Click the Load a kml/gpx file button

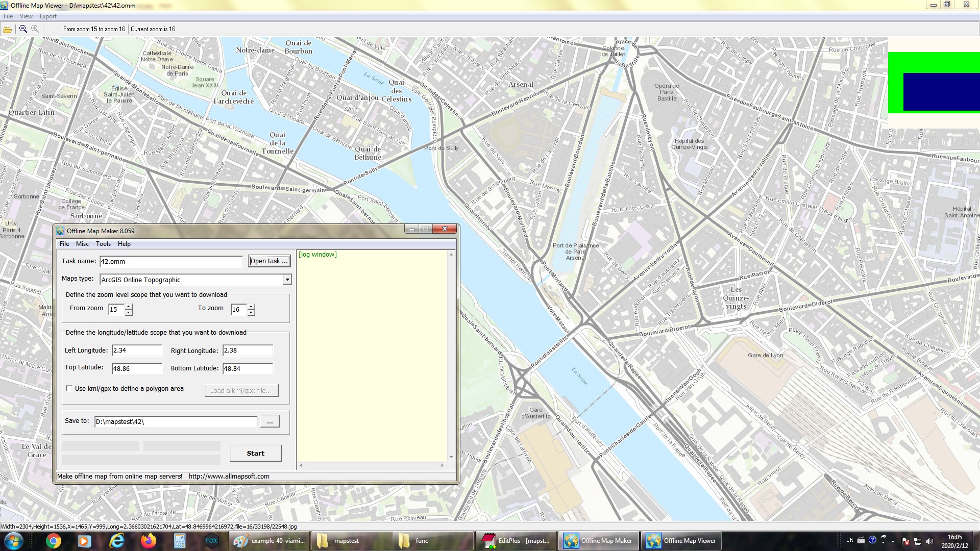coord(241,391)
